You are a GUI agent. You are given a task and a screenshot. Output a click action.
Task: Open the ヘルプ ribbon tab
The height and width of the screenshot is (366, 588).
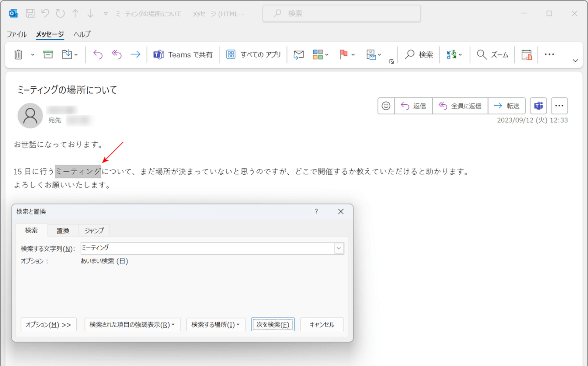click(x=82, y=34)
